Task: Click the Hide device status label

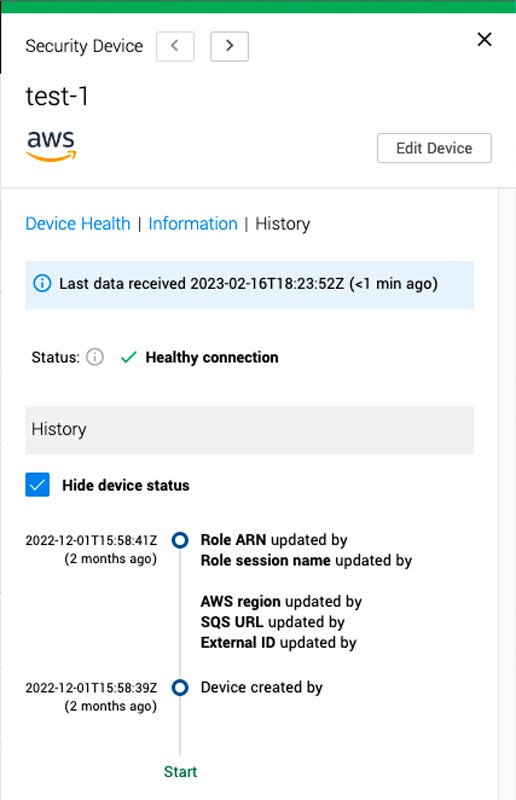Action: tap(126, 485)
